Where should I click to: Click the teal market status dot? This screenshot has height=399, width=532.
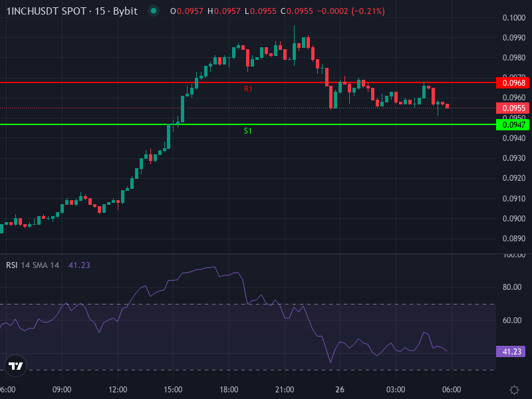[x=154, y=11]
